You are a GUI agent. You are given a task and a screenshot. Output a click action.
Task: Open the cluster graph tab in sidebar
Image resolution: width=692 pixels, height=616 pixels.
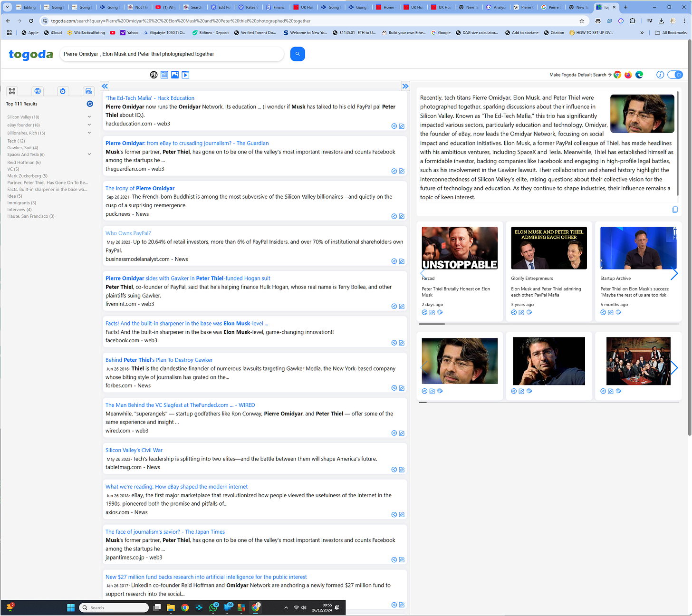[x=12, y=91]
